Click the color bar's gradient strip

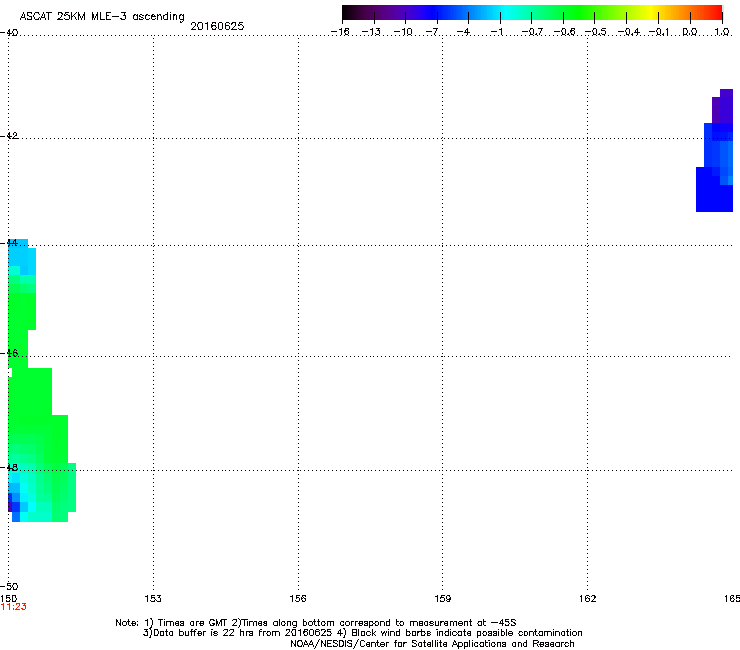pyautogui.click(x=532, y=12)
